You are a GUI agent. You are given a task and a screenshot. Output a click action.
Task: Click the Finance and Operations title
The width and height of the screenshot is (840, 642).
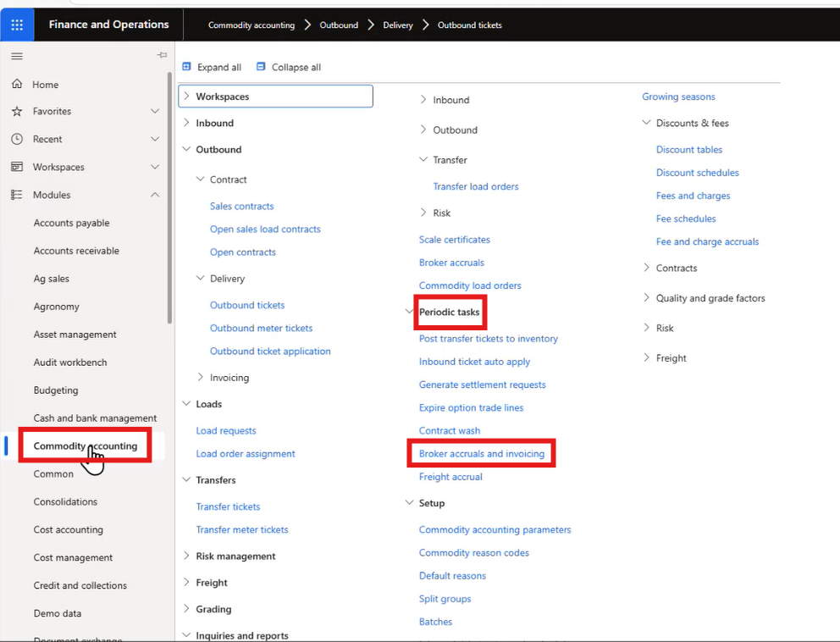pyautogui.click(x=108, y=24)
